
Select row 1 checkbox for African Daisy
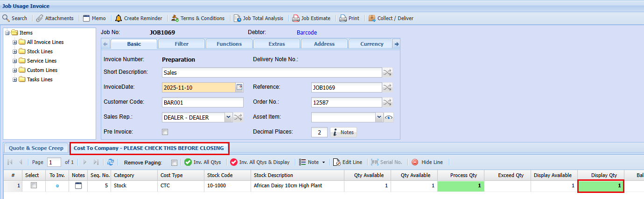coord(33,185)
